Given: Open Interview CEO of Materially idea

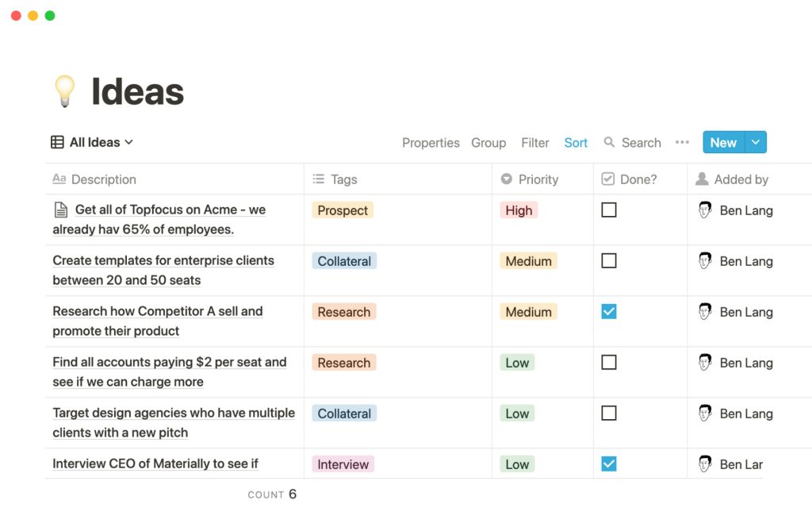Looking at the screenshot, I should (155, 464).
